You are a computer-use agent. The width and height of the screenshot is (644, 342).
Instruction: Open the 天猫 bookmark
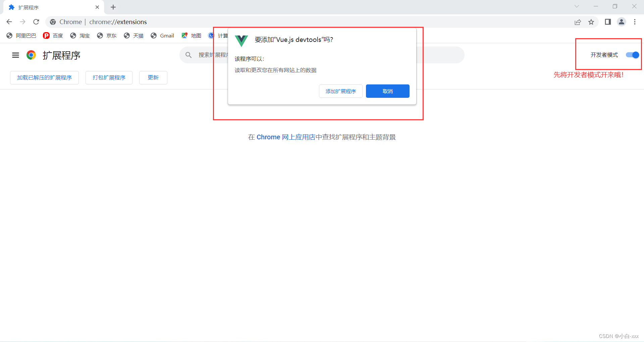(x=133, y=36)
